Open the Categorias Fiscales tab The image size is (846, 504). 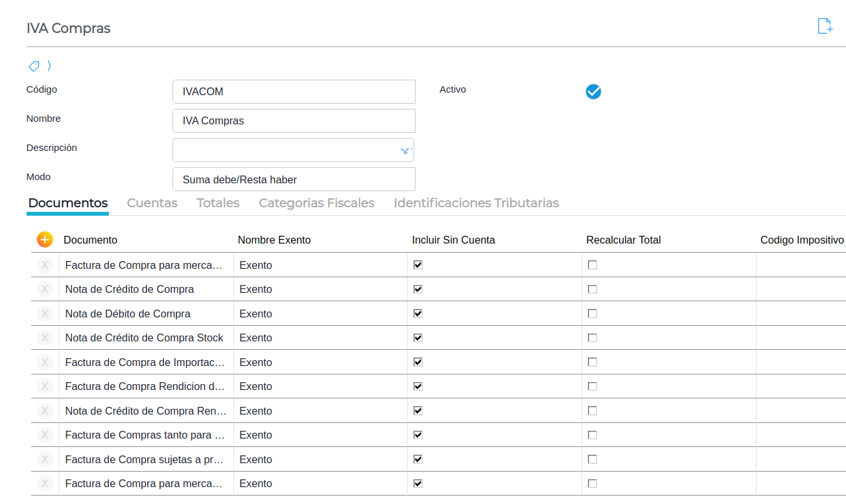click(x=316, y=203)
